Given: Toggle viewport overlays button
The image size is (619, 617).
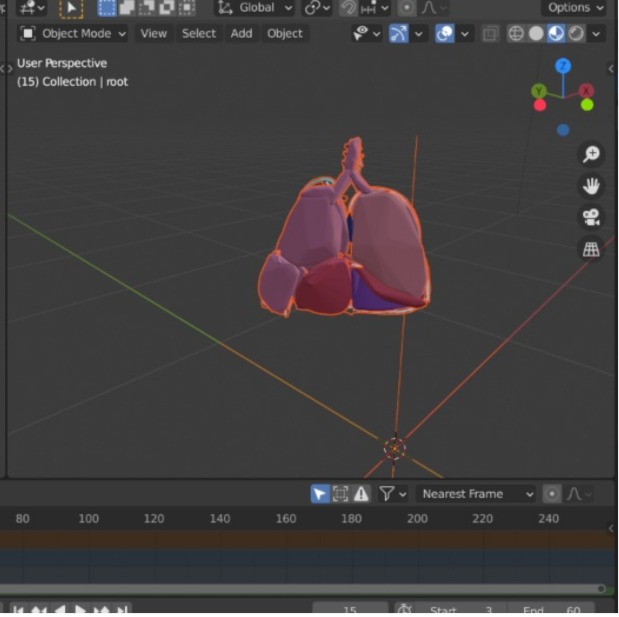Looking at the screenshot, I should [x=445, y=34].
